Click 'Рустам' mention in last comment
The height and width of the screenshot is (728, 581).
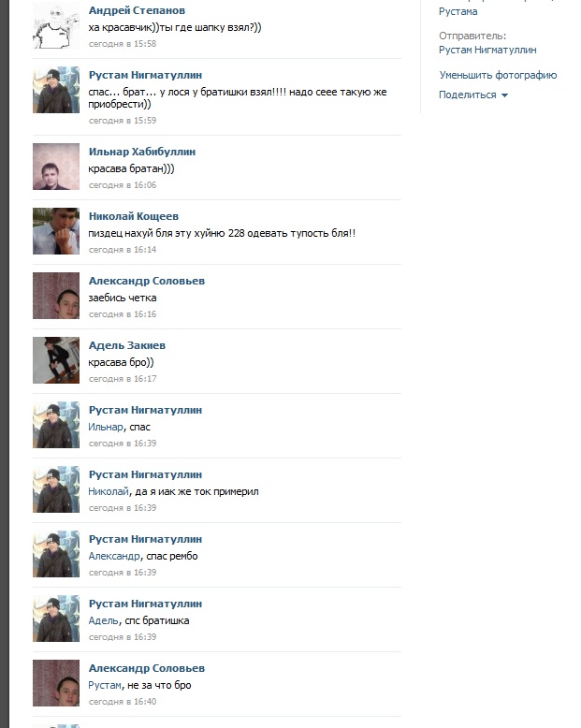click(x=105, y=685)
